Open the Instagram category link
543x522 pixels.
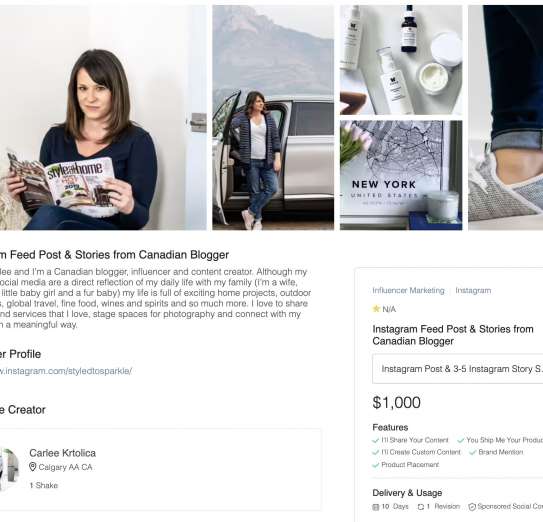[473, 290]
